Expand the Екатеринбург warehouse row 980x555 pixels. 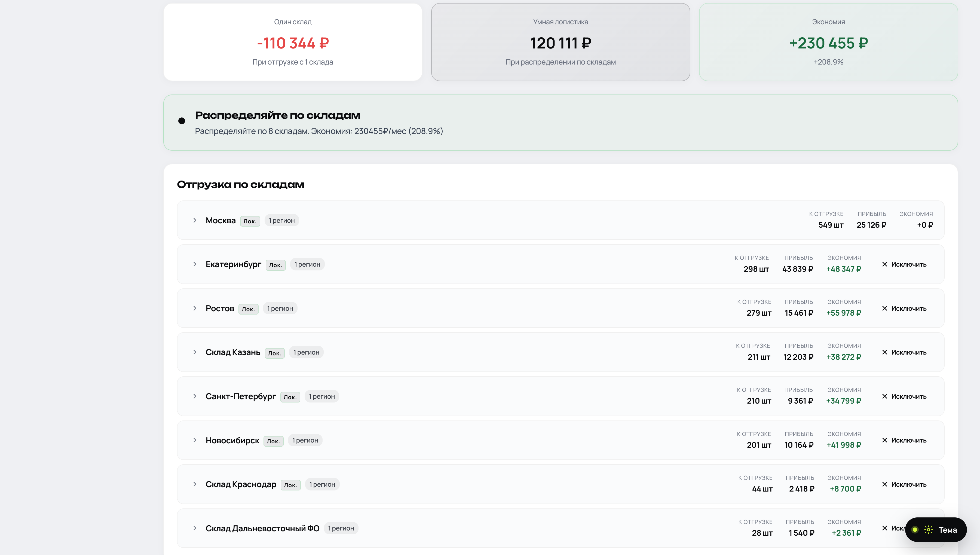195,264
